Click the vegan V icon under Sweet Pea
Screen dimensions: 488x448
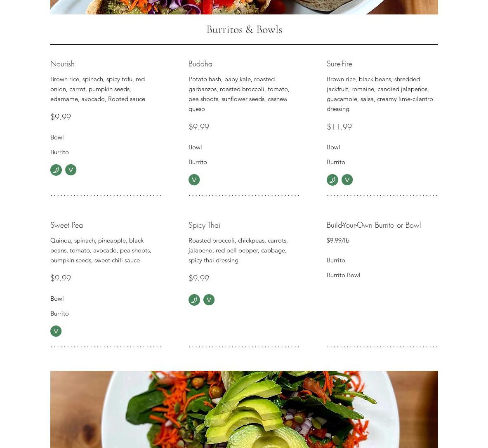pos(56,331)
